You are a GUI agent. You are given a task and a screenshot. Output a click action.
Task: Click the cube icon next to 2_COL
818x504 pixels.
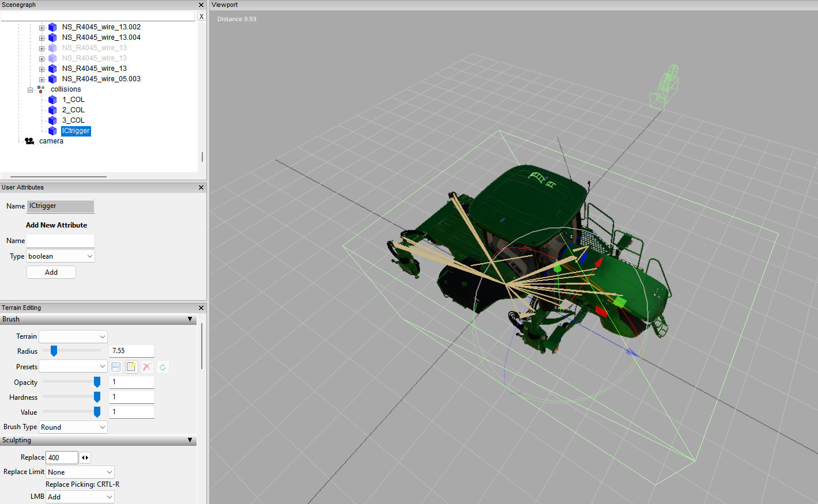click(x=52, y=110)
